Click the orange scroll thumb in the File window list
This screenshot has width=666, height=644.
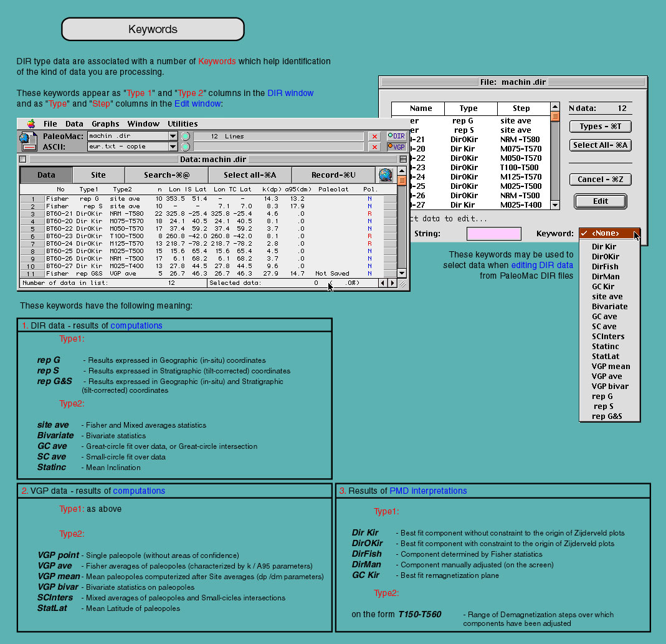click(x=554, y=116)
